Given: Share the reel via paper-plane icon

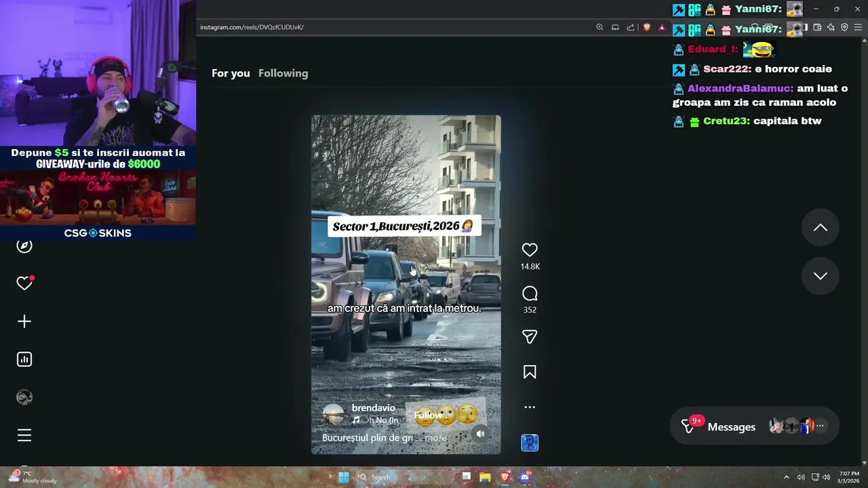Looking at the screenshot, I should pos(530,337).
